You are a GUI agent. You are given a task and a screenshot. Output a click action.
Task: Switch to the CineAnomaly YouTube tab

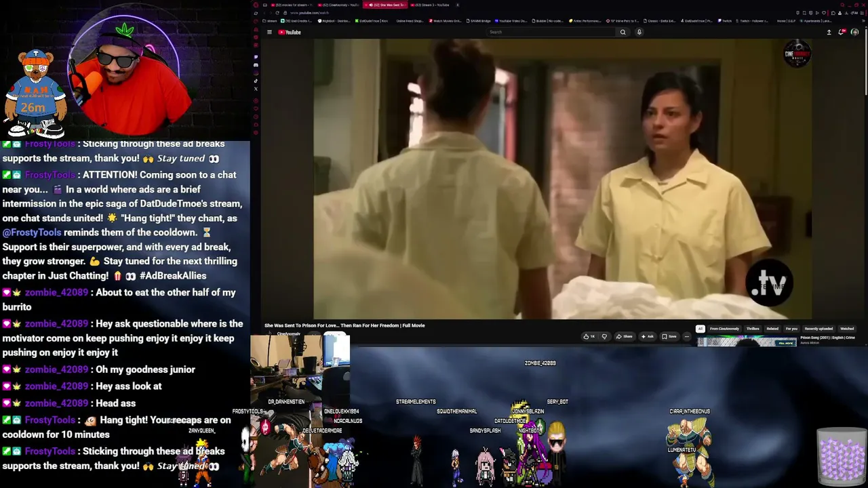(x=337, y=5)
